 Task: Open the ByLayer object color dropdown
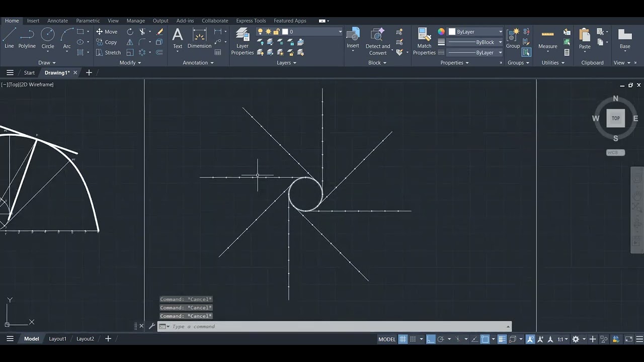(475, 32)
